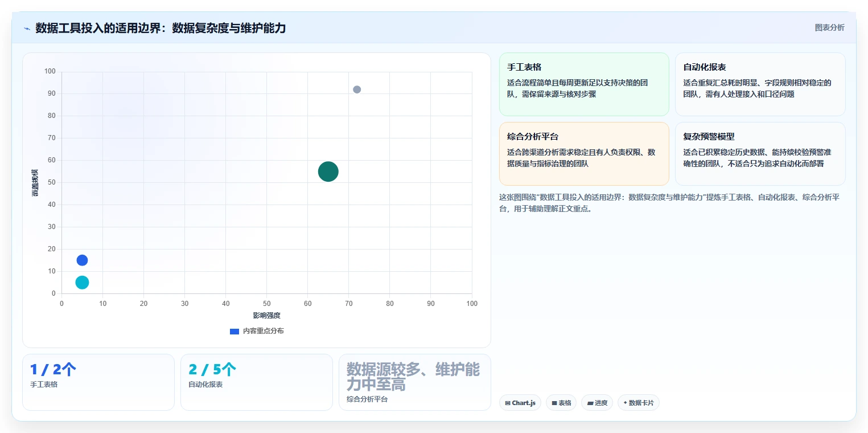
Task: Click the 内容重点分布 legend label
Action: click(263, 331)
